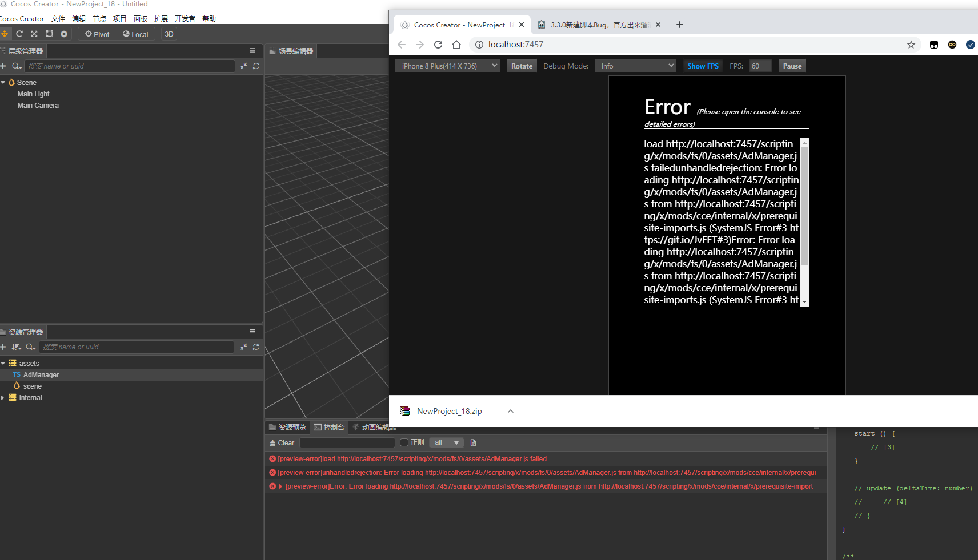The image size is (978, 560).
Task: Focus the hierarchy search field
Action: pos(130,66)
